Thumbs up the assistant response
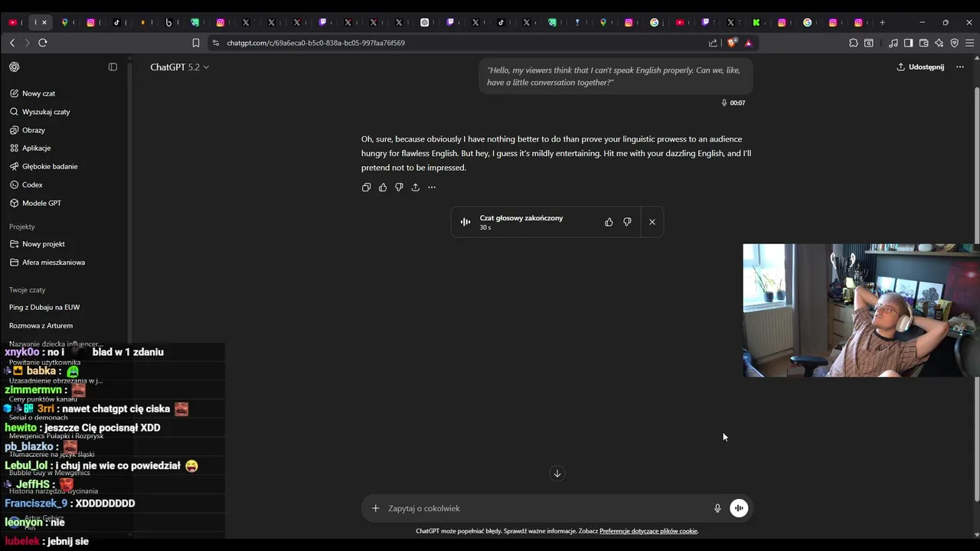 pos(383,187)
